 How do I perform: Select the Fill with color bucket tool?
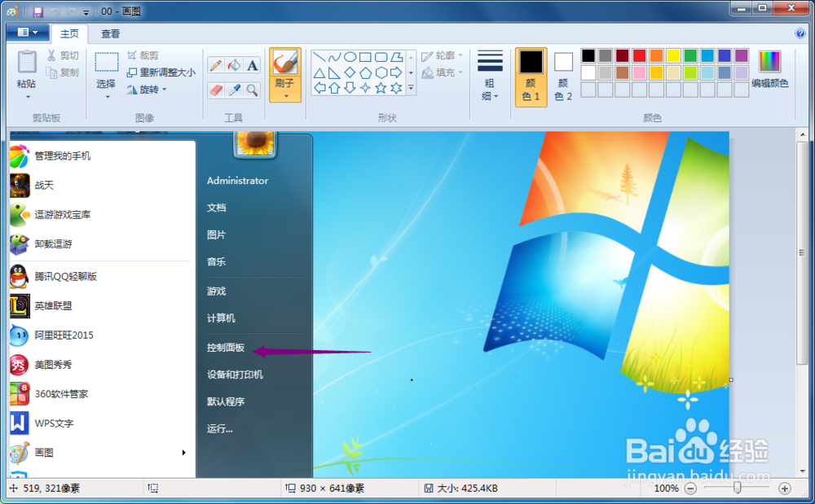coord(234,65)
